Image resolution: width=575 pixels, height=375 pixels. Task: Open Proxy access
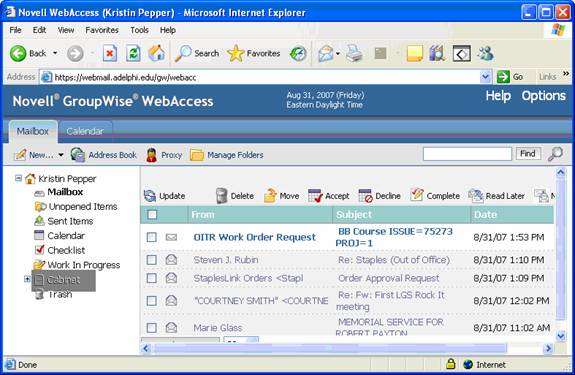(164, 155)
